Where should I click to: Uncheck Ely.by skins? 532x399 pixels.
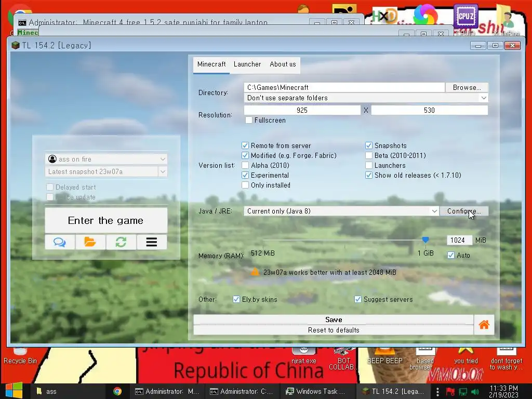pyautogui.click(x=236, y=299)
